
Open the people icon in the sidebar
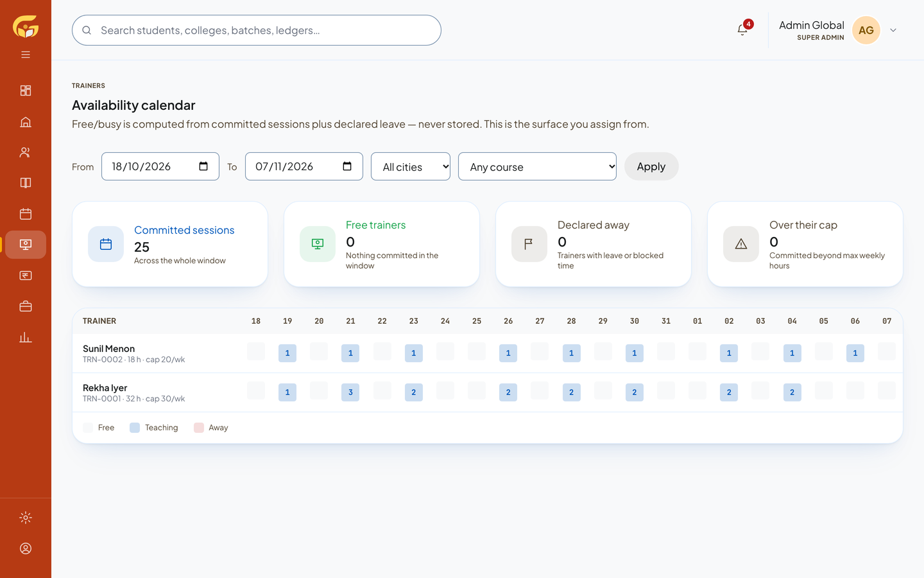pyautogui.click(x=26, y=152)
